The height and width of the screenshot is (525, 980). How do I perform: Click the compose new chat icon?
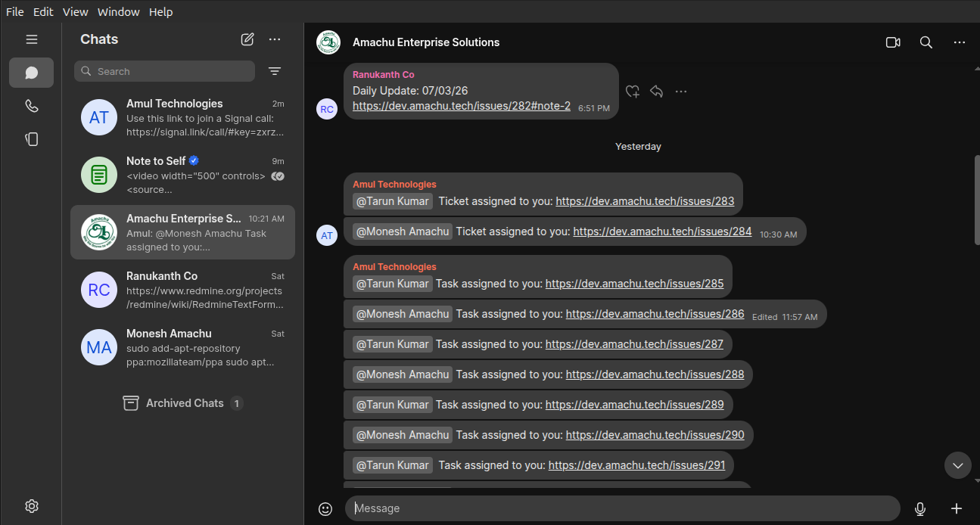pyautogui.click(x=247, y=39)
